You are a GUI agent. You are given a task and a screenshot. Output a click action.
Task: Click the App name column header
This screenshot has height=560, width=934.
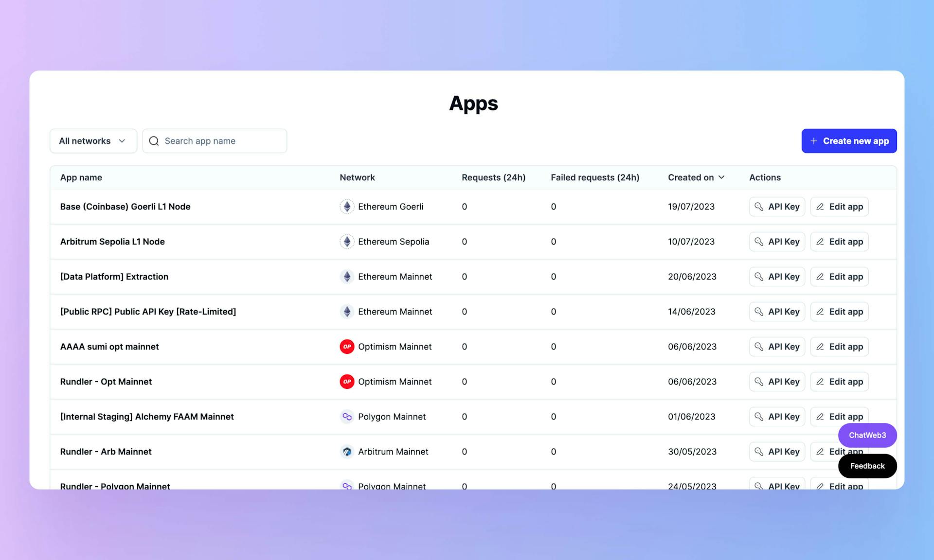pos(81,177)
